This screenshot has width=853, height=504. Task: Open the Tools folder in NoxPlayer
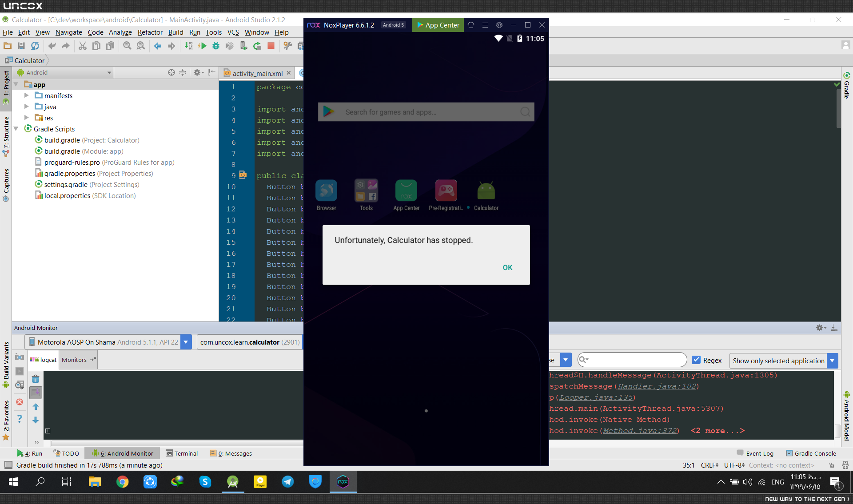click(x=366, y=195)
